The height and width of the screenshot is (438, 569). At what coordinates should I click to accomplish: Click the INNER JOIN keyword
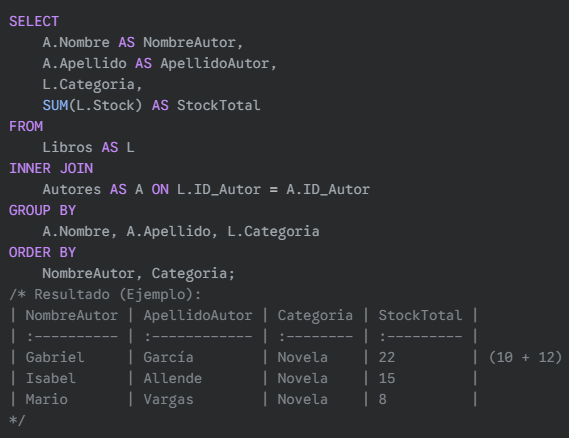51,169
